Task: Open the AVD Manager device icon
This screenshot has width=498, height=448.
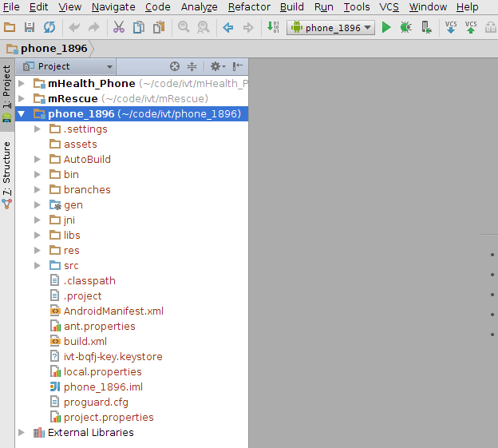Action: click(x=426, y=28)
